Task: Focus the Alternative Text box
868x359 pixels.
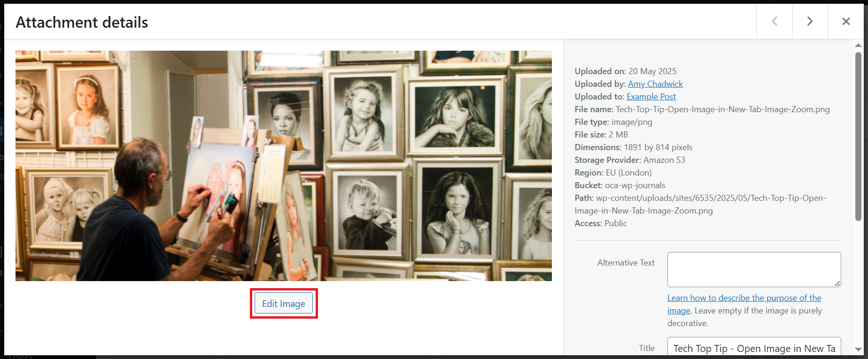Action: [x=754, y=269]
